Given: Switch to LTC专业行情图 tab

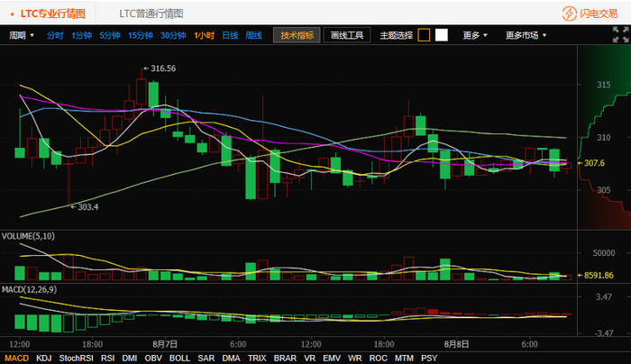Looking at the screenshot, I should point(52,14).
